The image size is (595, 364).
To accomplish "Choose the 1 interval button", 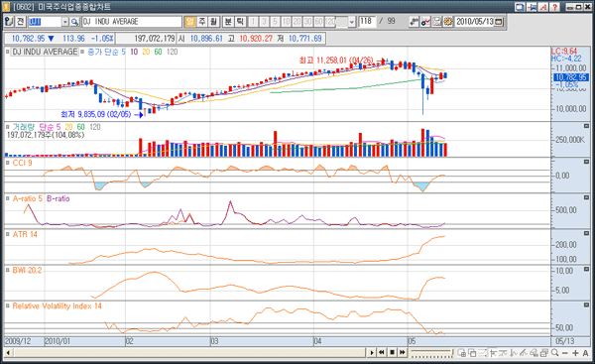I will pyautogui.click(x=253, y=22).
